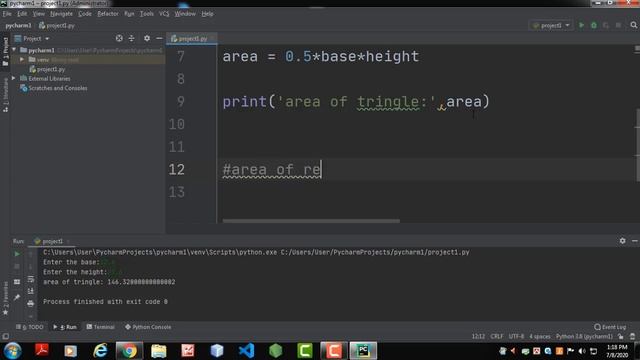Click line number 10 in the gutter

point(176,124)
